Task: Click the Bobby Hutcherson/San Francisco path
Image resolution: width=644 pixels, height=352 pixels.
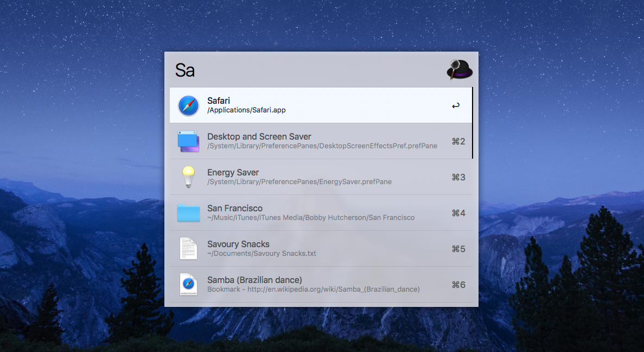Action: (311, 217)
